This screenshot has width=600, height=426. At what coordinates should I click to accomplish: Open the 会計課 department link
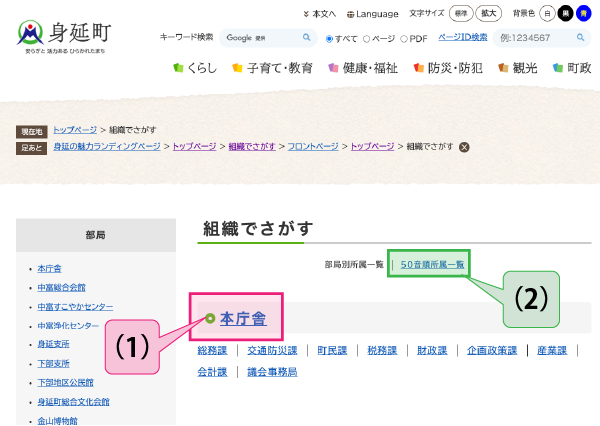(212, 372)
